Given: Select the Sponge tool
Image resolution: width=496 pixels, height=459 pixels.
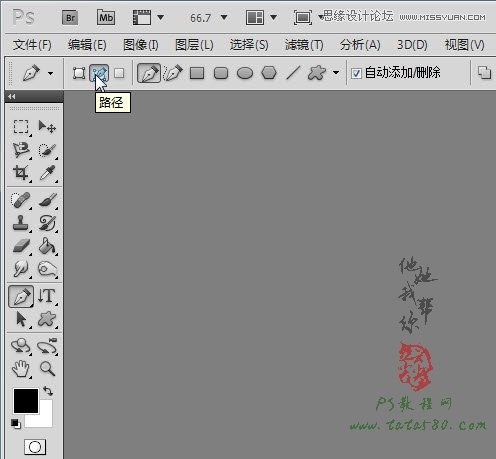Looking at the screenshot, I should click(47, 269).
